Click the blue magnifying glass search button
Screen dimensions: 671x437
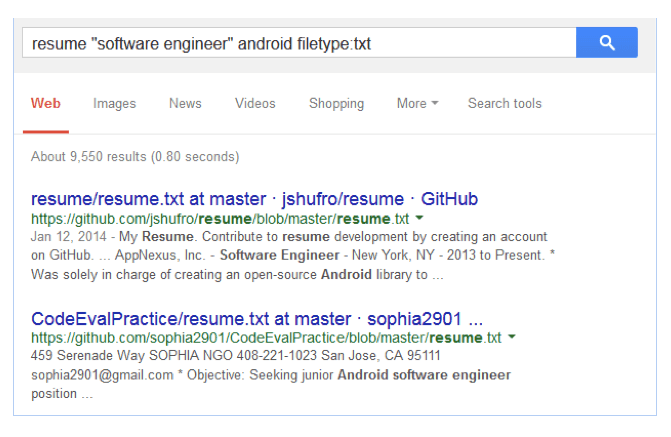coord(606,42)
